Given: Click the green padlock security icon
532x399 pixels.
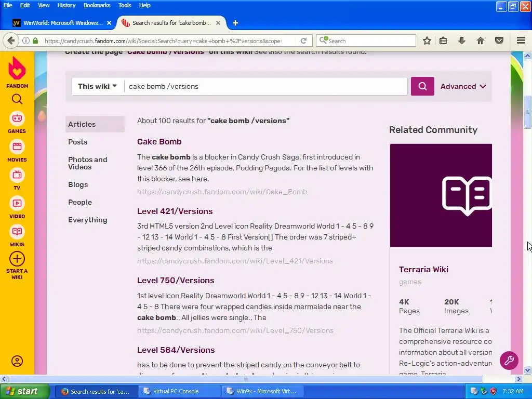Looking at the screenshot, I should click(x=35, y=41).
